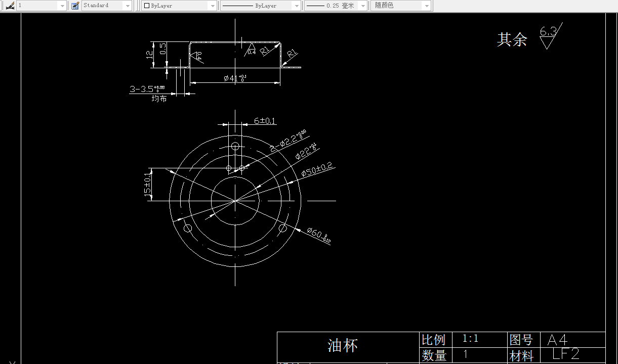Viewport: 618px width, 364px height.
Task: Select the 6±0.1 dimension
Action: 265,121
